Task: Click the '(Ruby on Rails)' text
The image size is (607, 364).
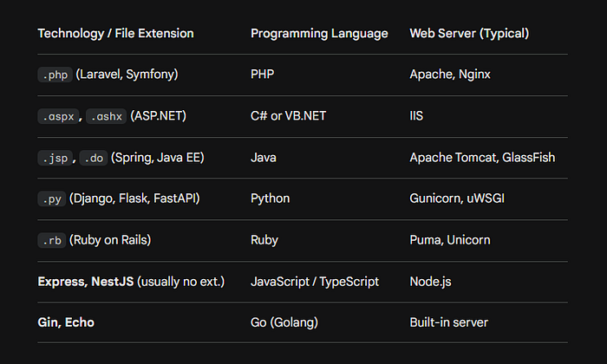Action: point(110,240)
